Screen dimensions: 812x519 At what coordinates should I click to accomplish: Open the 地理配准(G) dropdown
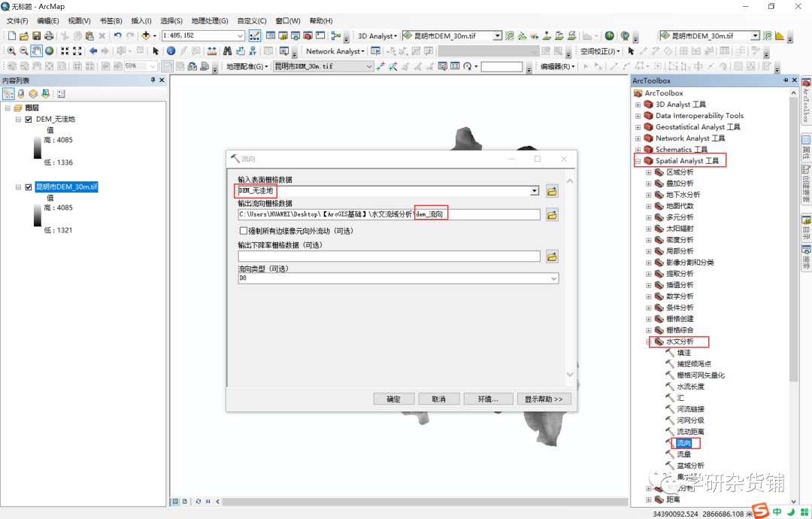pyautogui.click(x=247, y=66)
